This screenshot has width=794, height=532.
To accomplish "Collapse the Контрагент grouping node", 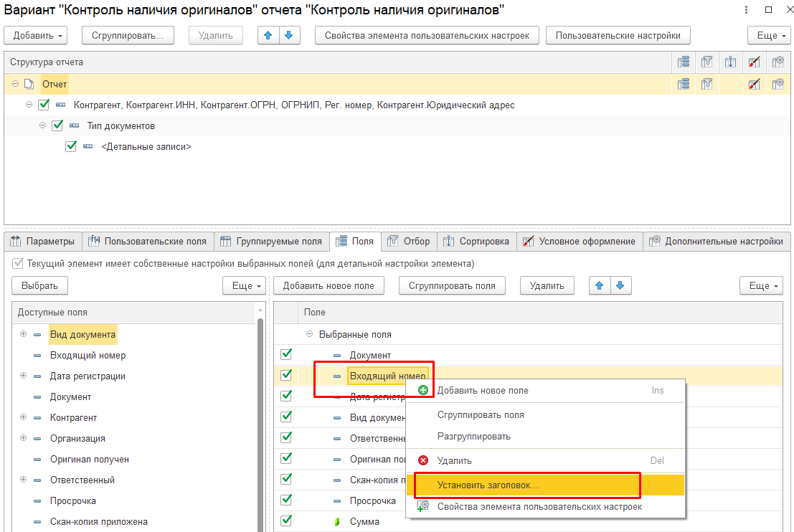I will 29,104.
